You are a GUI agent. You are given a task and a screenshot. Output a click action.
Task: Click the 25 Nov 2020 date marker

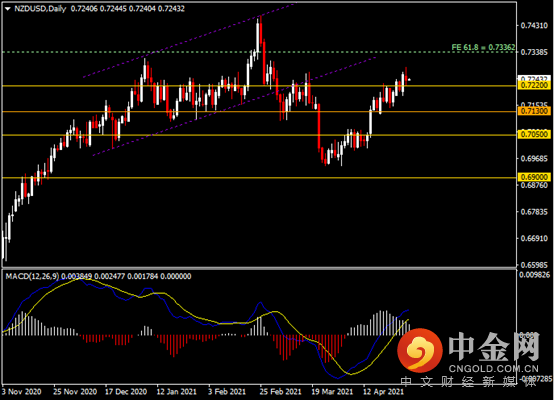75,392
